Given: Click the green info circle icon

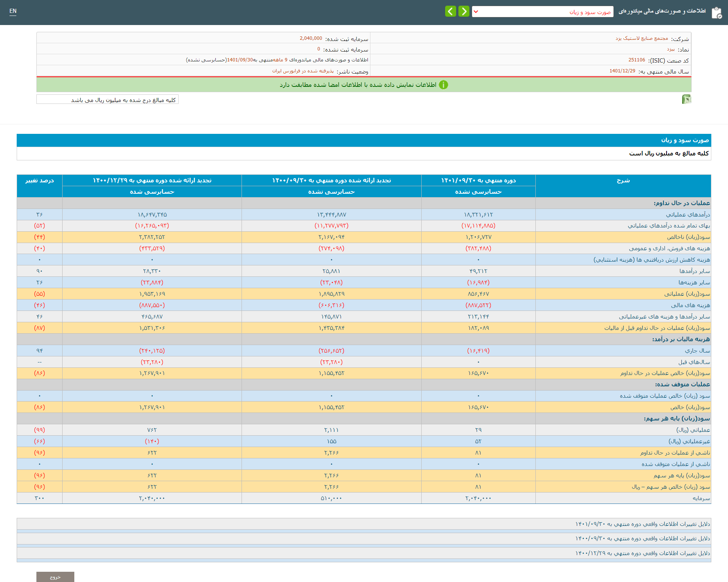Looking at the screenshot, I should (x=443, y=85).
